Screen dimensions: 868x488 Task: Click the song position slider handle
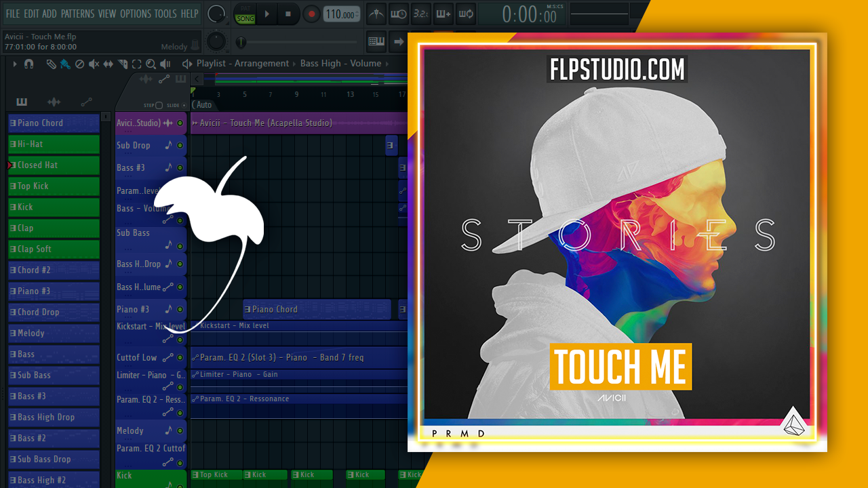pyautogui.click(x=241, y=43)
